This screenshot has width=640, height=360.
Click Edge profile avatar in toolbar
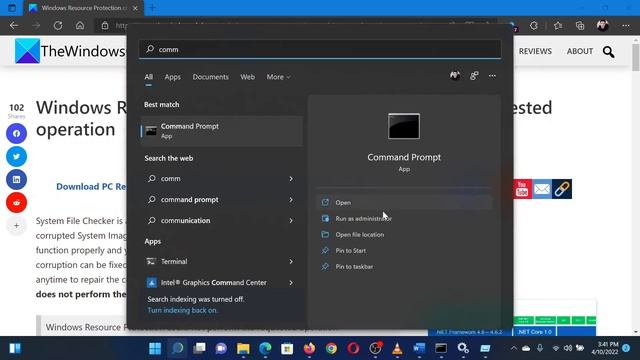tap(603, 26)
